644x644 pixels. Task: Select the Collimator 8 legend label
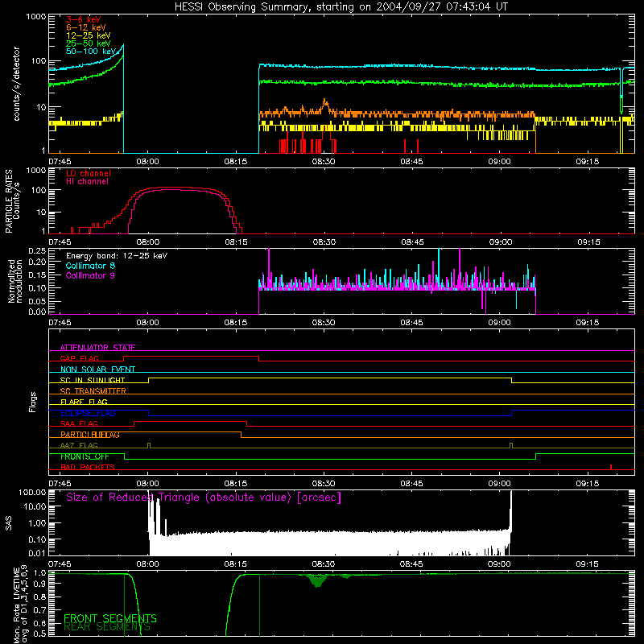point(90,266)
